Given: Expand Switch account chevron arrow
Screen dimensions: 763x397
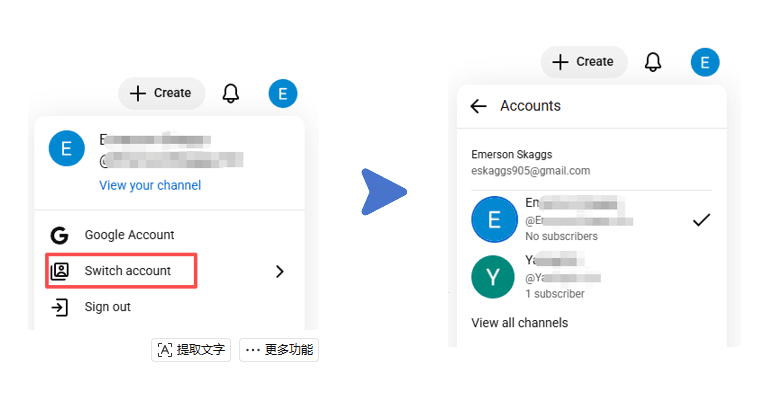Looking at the screenshot, I should click(279, 271).
